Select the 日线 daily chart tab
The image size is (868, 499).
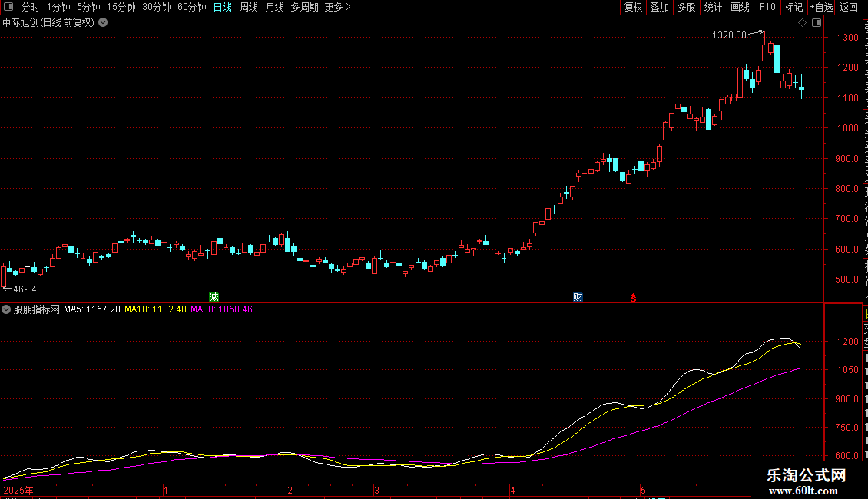[x=222, y=7]
